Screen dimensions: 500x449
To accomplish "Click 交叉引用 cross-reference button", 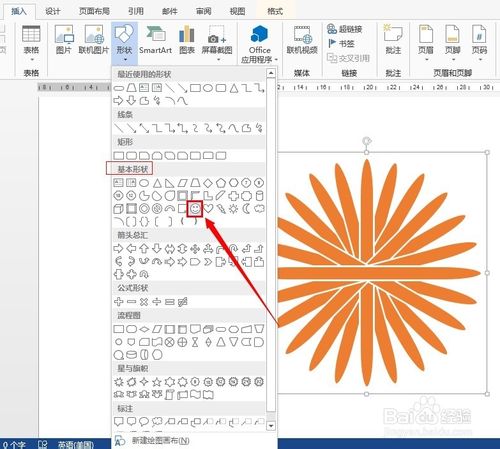I will coord(348,58).
